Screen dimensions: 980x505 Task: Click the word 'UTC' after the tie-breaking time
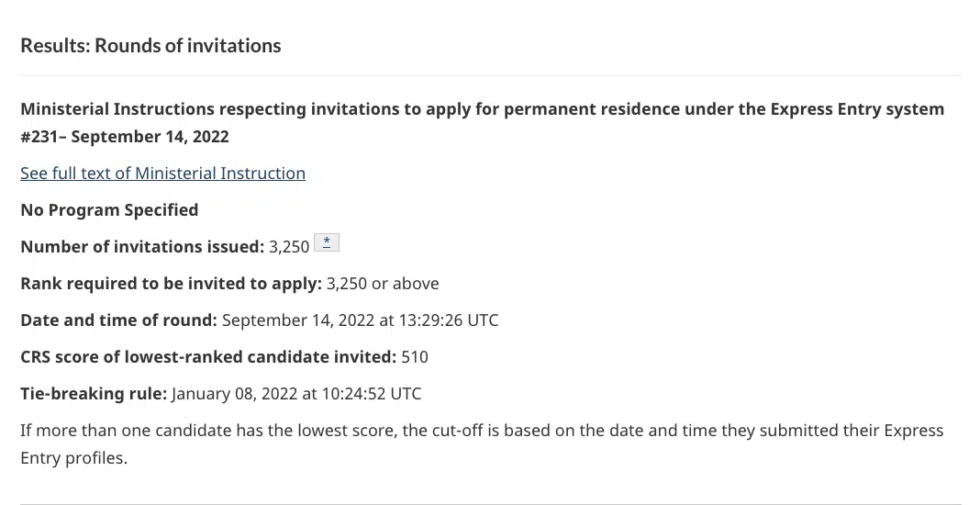click(x=406, y=394)
